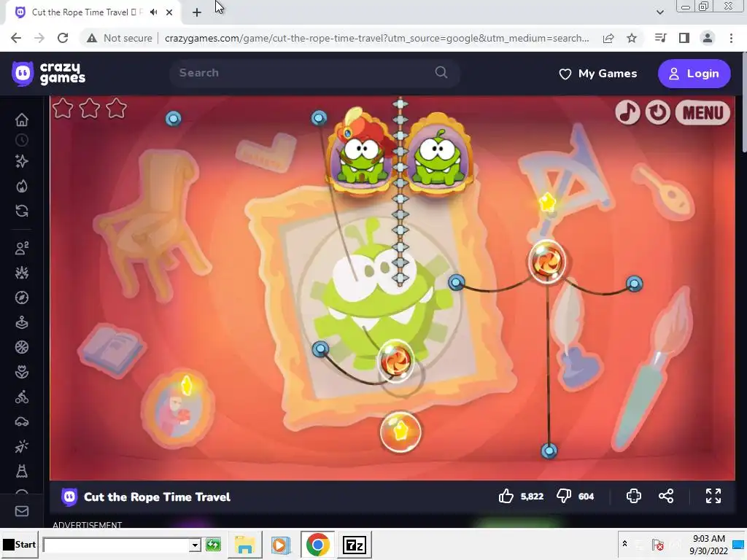Toggle the Chrome side panel

pos(684,38)
